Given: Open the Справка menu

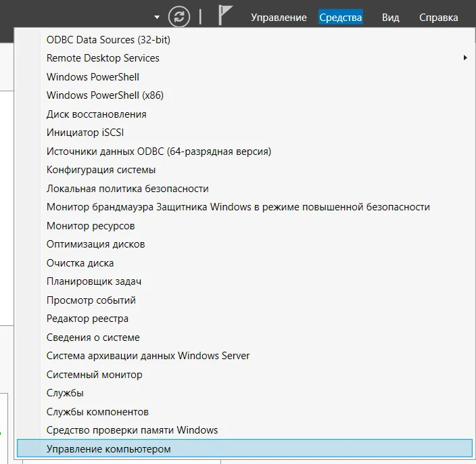Looking at the screenshot, I should (438, 18).
